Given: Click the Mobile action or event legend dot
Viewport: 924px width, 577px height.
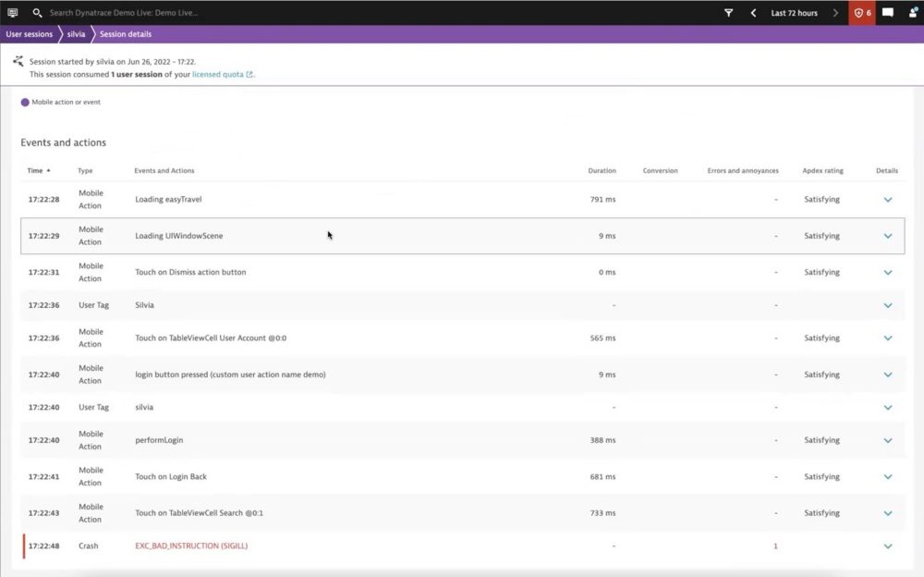Looking at the screenshot, I should tap(25, 102).
